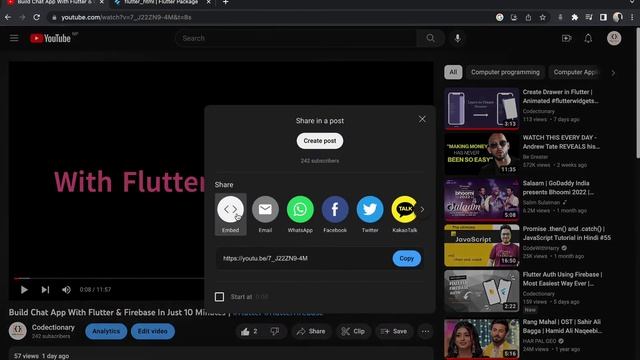Select the Computer programming chip

pos(505,72)
